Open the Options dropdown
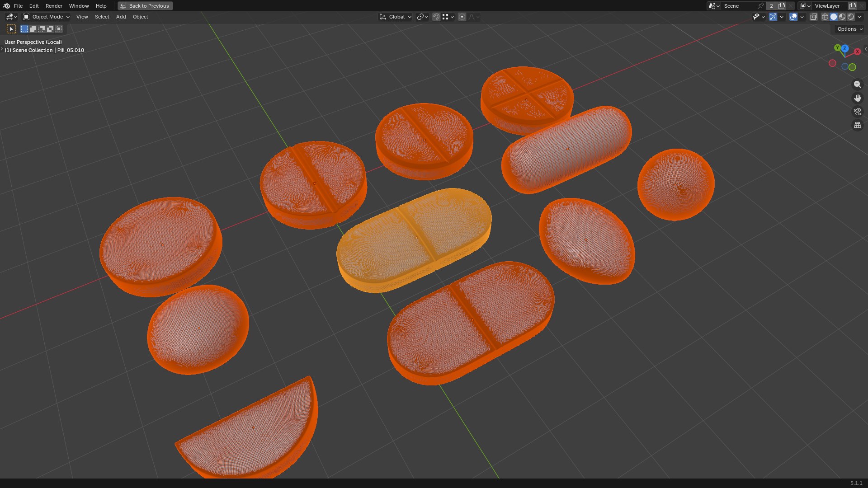The height and width of the screenshot is (488, 868). 849,29
